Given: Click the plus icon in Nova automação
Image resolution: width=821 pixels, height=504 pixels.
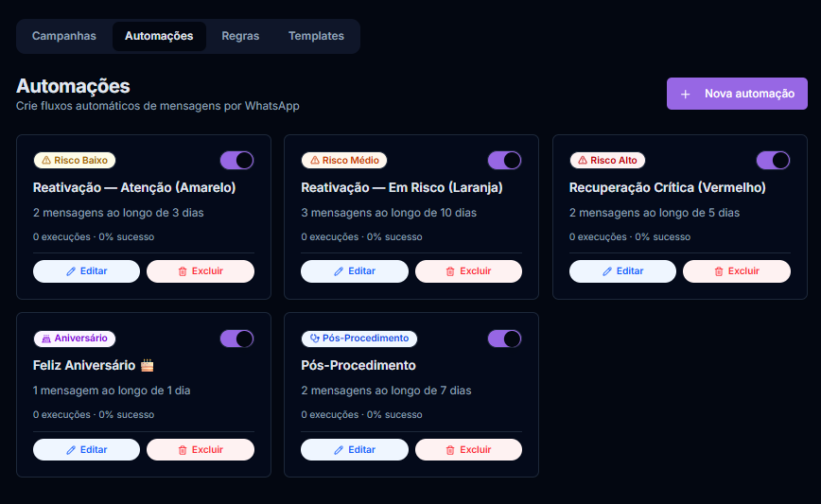Looking at the screenshot, I should [686, 95].
